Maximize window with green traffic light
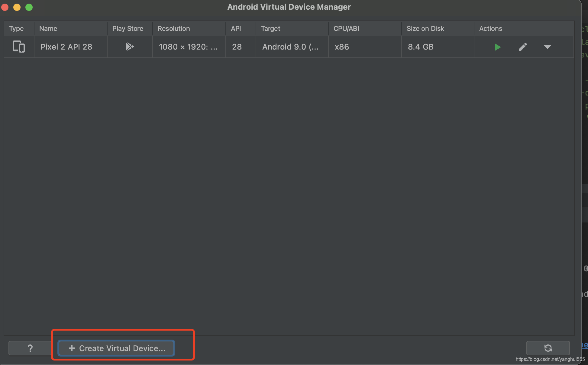This screenshot has height=365, width=588. tap(29, 7)
